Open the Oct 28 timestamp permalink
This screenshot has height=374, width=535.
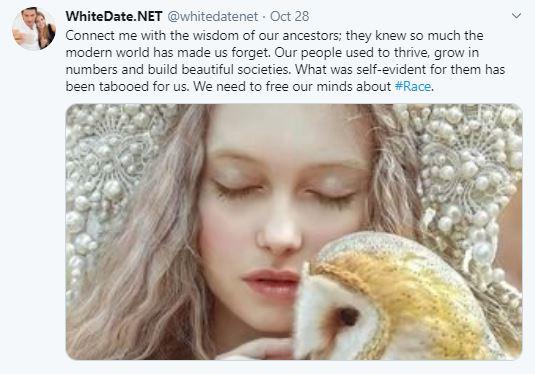pos(289,16)
